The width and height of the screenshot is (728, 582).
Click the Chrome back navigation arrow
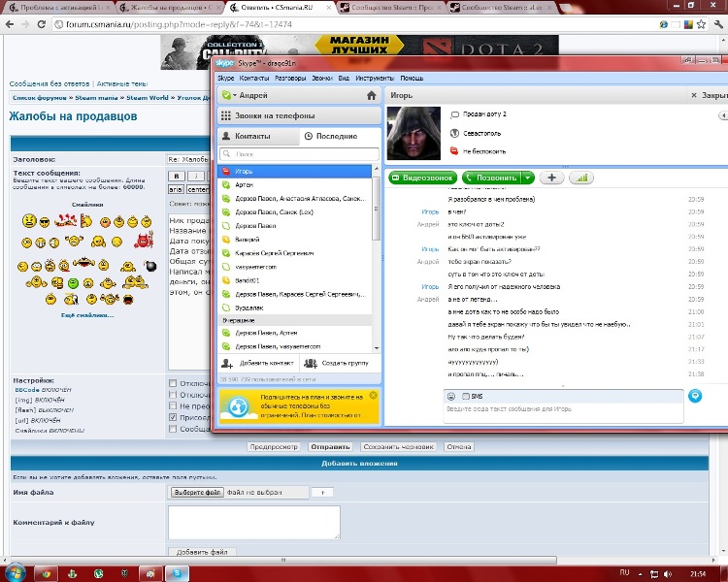point(10,24)
